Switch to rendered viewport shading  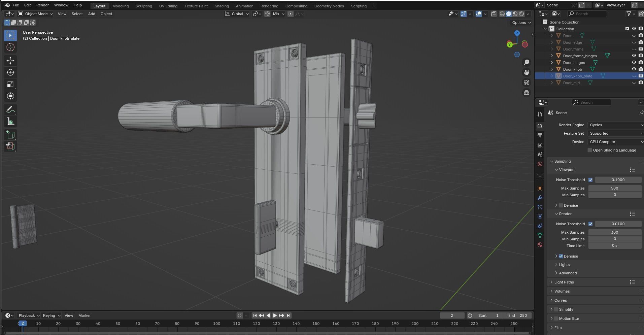pyautogui.click(x=521, y=14)
